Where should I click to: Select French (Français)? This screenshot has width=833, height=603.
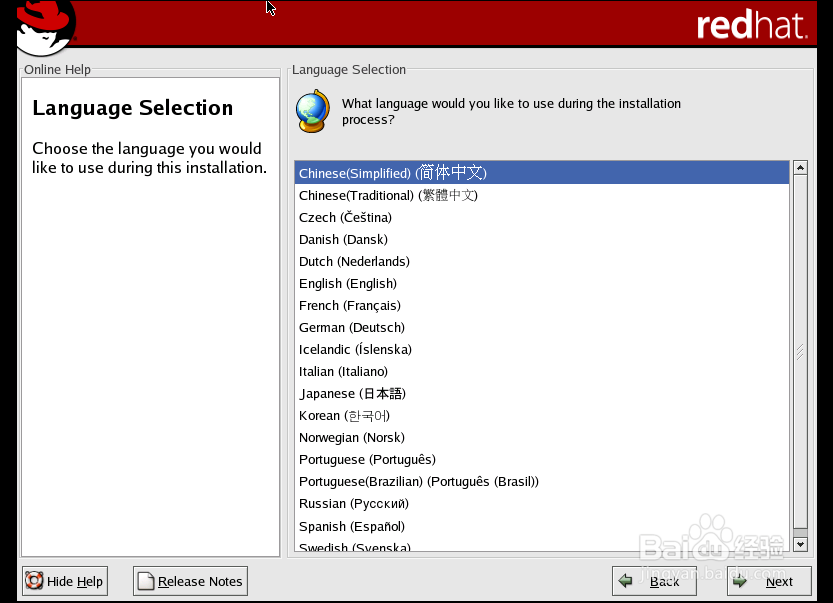[542, 305]
